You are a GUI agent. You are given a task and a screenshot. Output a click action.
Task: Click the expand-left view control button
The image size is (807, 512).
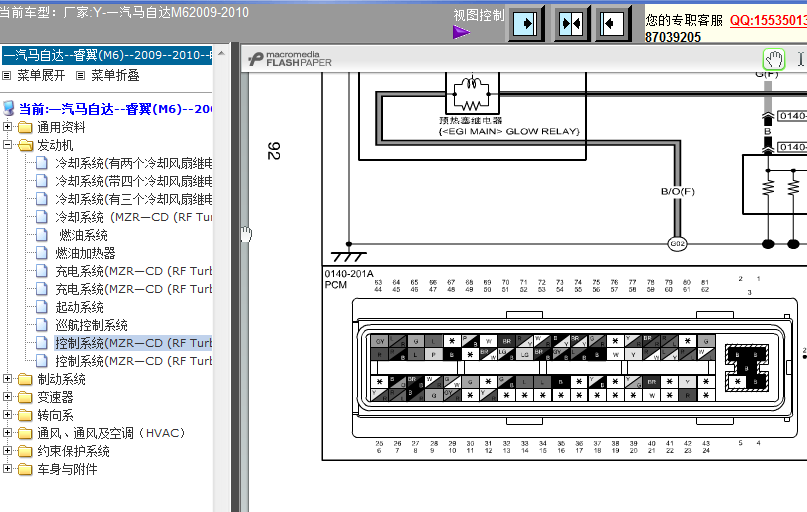click(612, 24)
